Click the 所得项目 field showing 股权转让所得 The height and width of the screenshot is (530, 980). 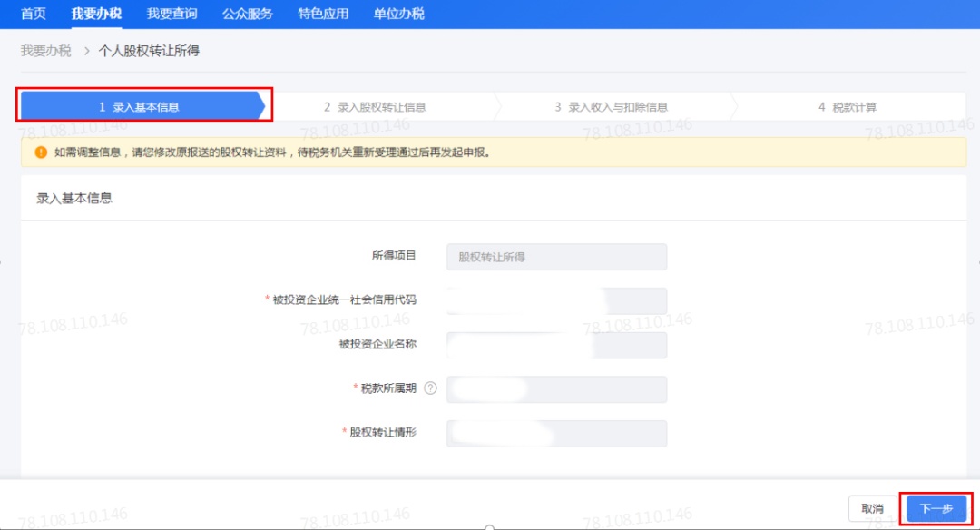point(556,257)
